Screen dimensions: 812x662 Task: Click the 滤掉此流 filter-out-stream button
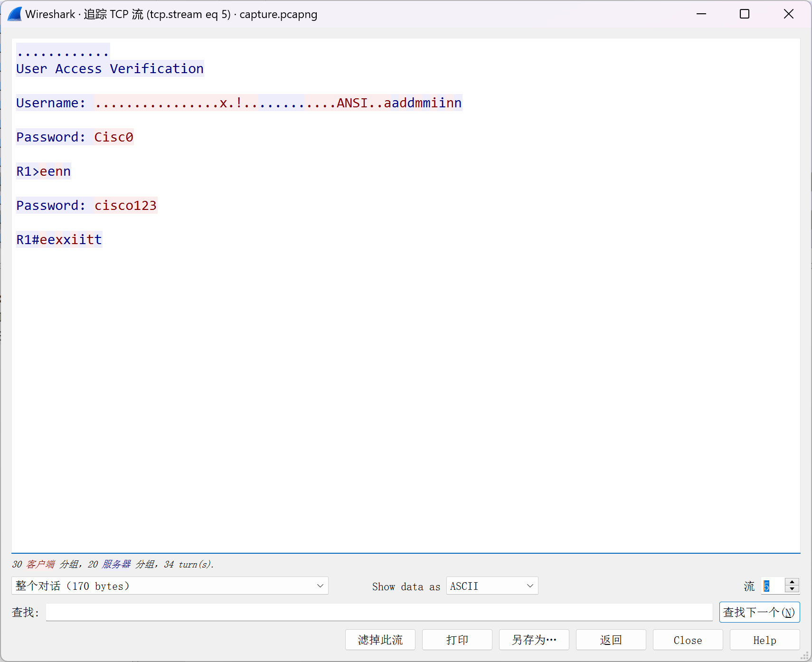380,640
